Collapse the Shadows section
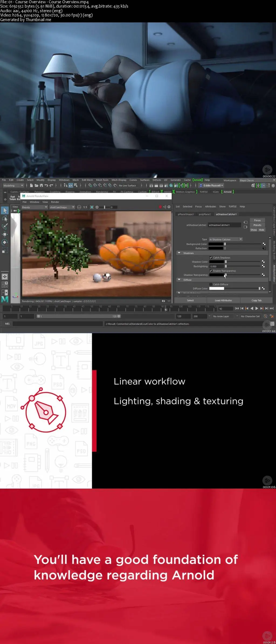The image size is (276, 644). point(179,253)
